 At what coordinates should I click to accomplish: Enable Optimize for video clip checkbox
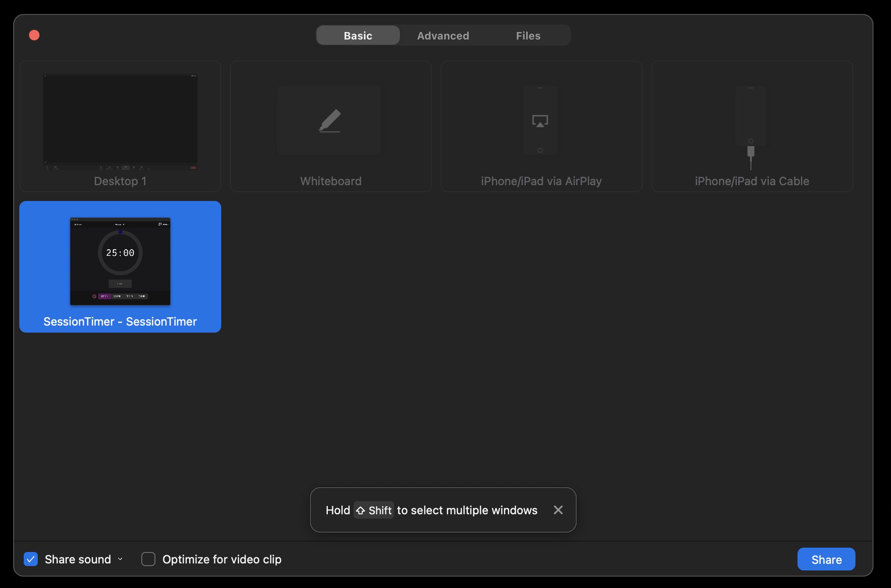(x=148, y=559)
